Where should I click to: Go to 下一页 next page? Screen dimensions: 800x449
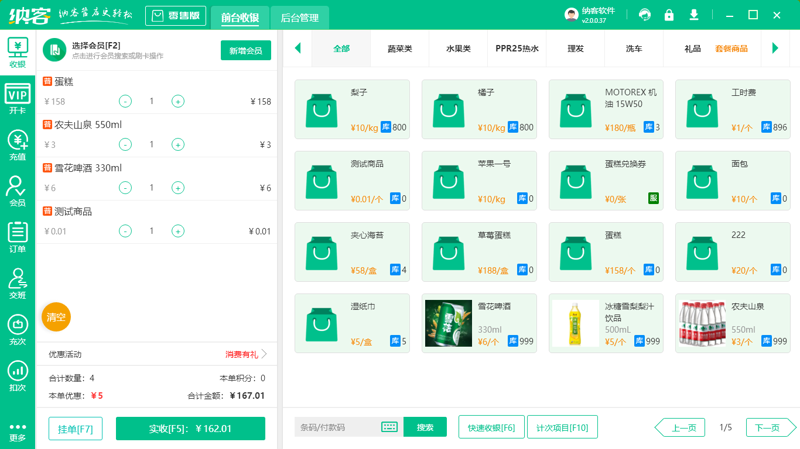click(770, 428)
